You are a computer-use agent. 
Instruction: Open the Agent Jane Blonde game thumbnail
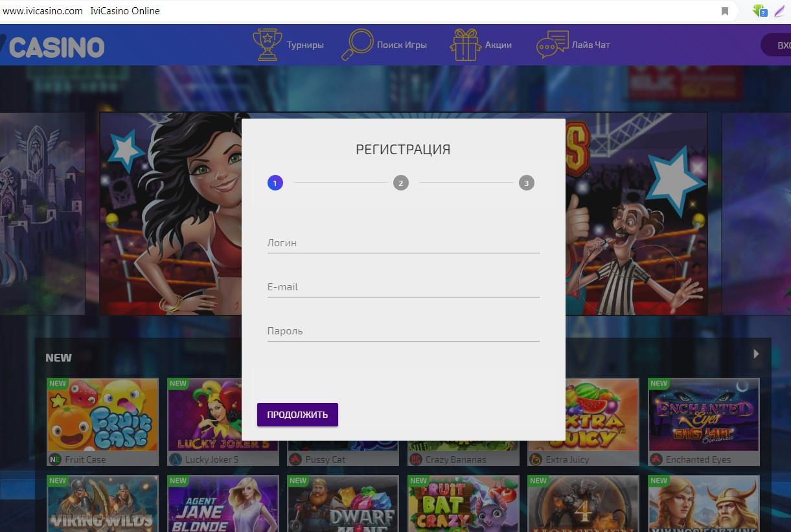coord(223,503)
